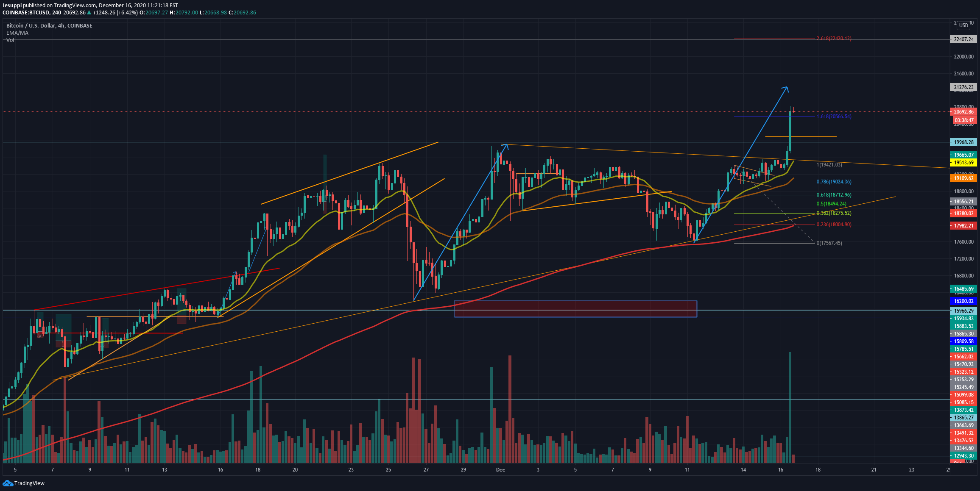Click the 240 interval value in header
The height and width of the screenshot is (491, 980).
[x=57, y=13]
